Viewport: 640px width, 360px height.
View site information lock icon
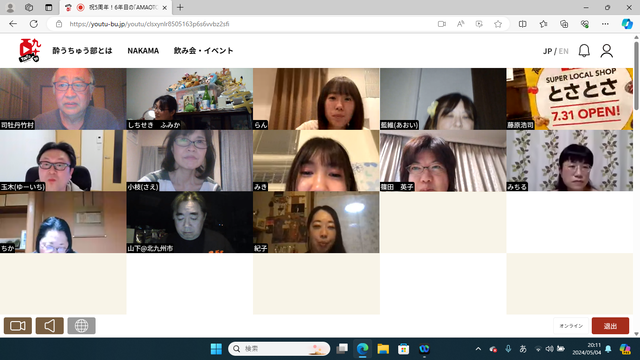point(59,24)
